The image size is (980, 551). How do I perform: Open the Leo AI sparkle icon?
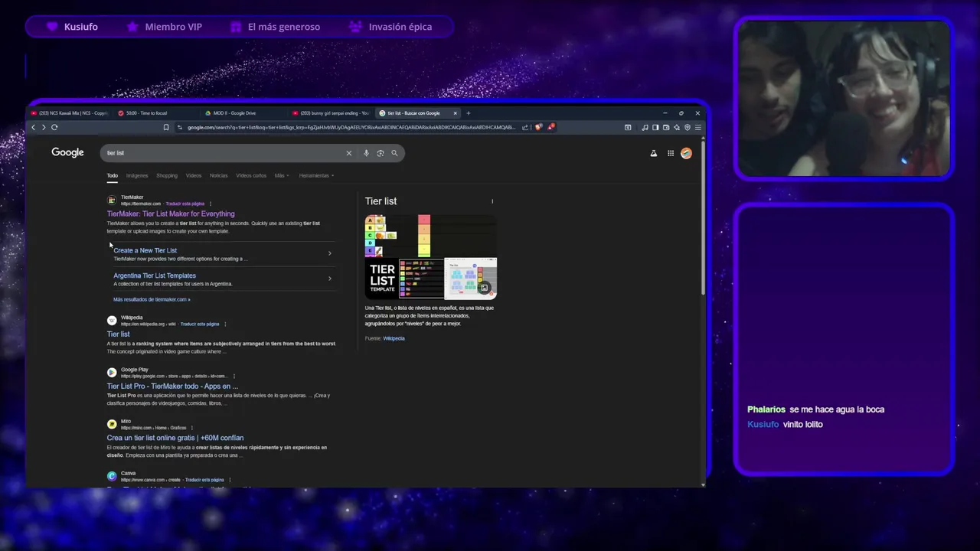pos(677,127)
